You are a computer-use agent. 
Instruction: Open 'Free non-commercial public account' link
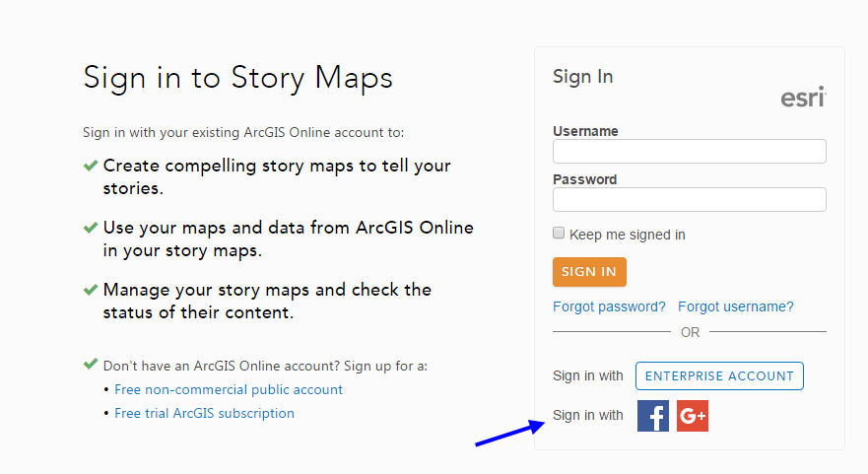click(229, 389)
